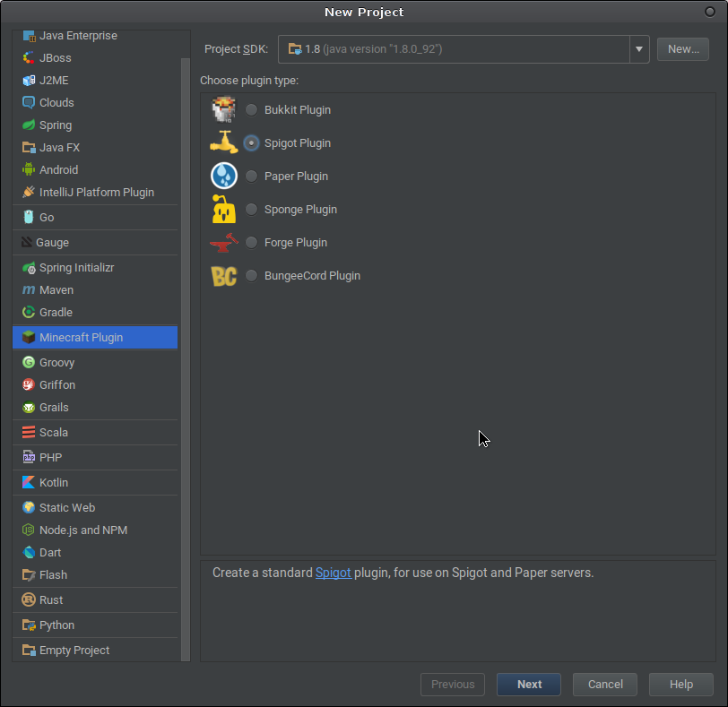Screen dimensions: 728x707
Task: Click the Rust gear icon in sidebar
Action: [x=29, y=599]
